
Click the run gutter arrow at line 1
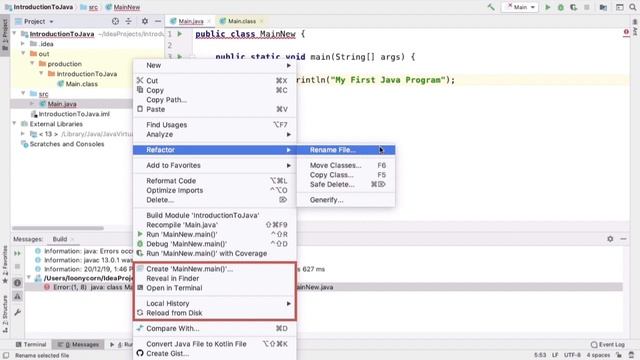tap(180, 34)
